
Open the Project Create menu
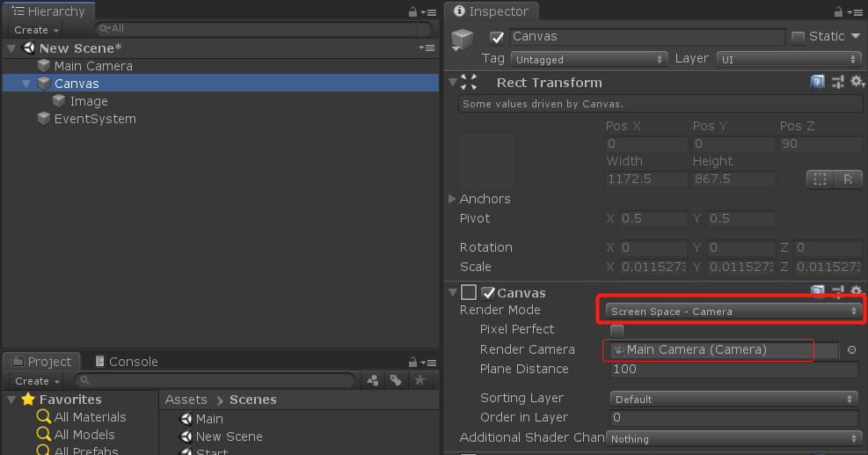coord(37,381)
